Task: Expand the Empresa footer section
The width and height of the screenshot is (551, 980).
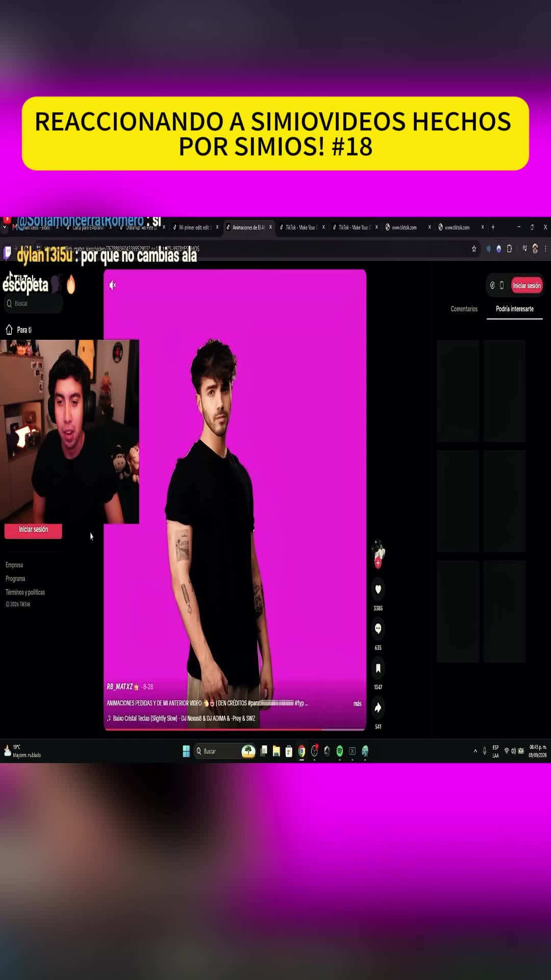Action: pyautogui.click(x=14, y=565)
